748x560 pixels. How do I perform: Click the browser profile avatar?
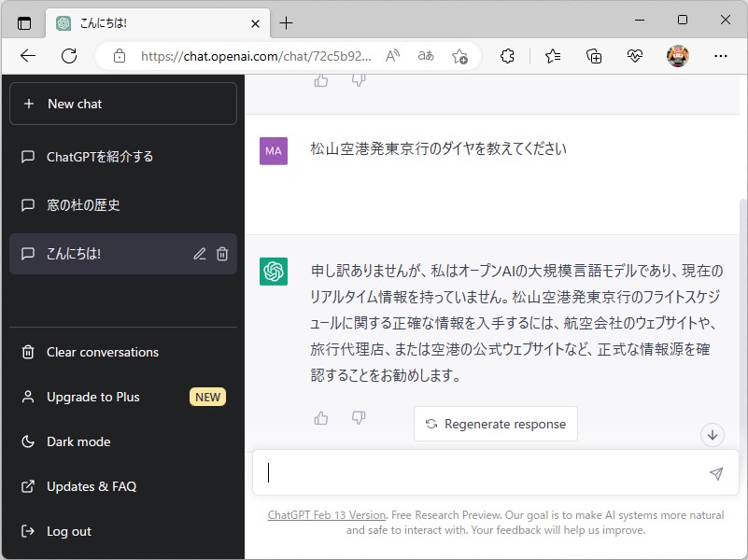tap(678, 56)
